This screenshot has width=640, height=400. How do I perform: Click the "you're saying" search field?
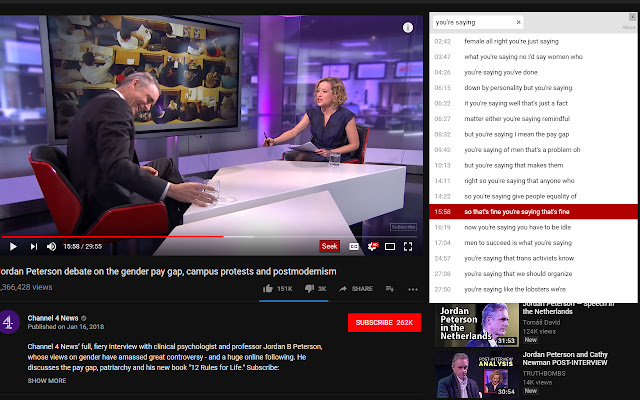(473, 22)
